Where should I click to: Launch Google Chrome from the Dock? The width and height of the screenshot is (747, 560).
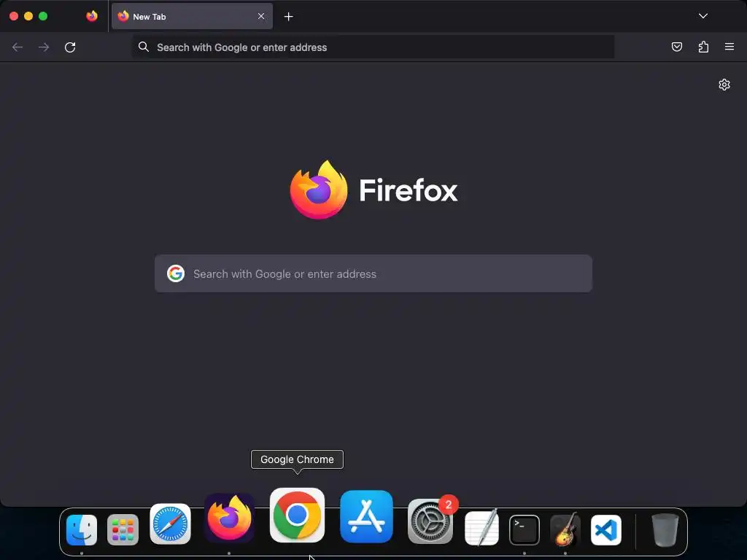click(x=298, y=516)
